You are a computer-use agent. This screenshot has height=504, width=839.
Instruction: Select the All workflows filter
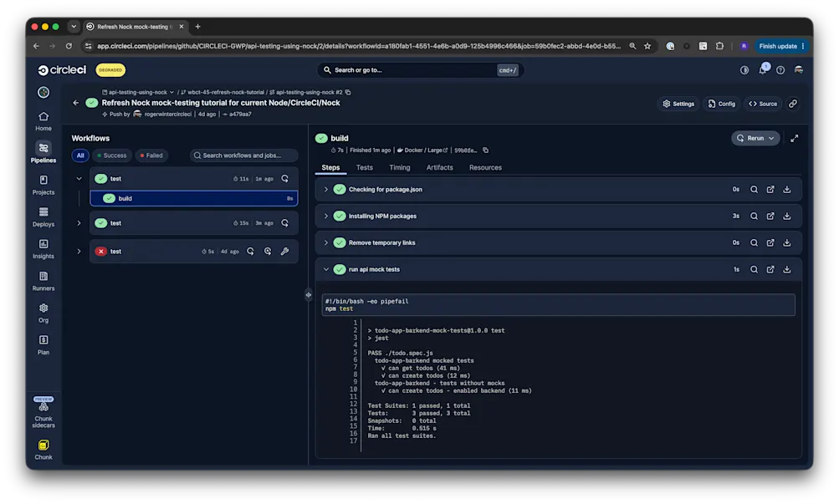(80, 155)
